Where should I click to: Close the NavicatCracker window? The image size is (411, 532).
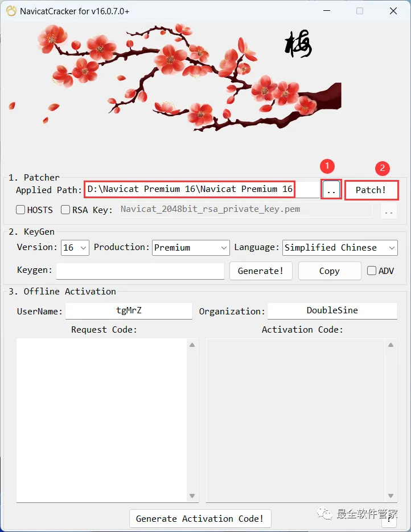(x=393, y=11)
